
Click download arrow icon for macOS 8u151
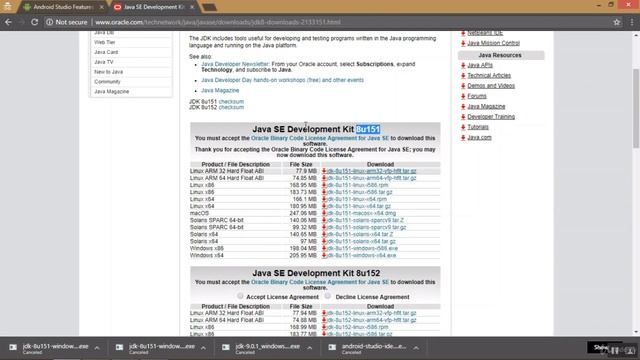pos(324,213)
